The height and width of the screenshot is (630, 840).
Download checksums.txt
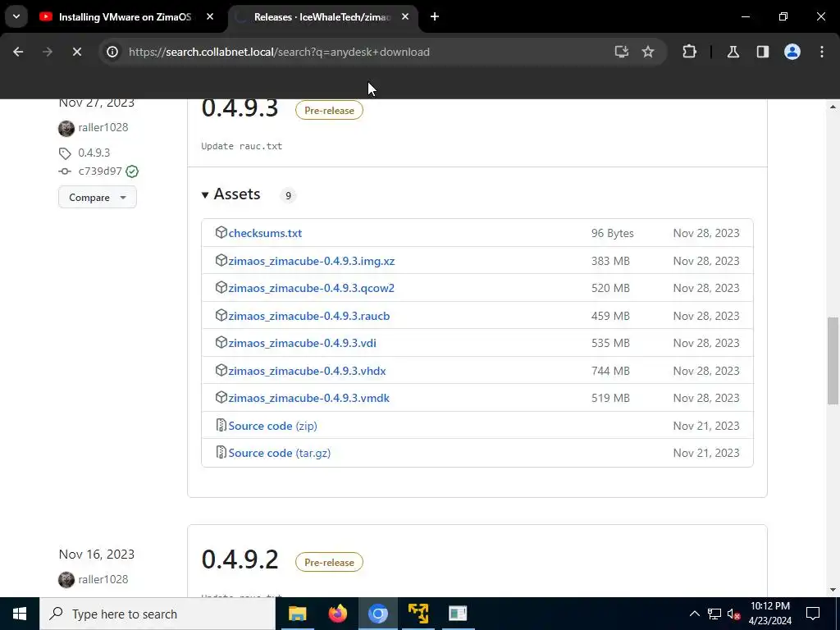[265, 233]
